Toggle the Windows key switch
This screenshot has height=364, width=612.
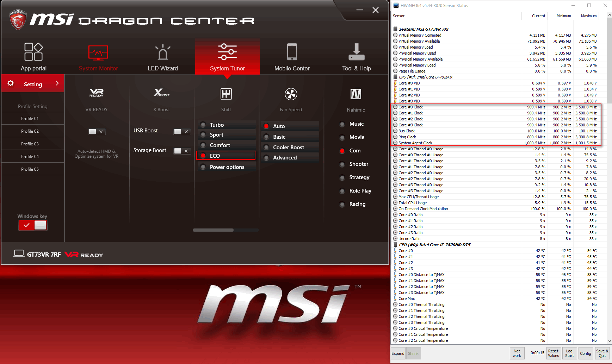coord(33,225)
